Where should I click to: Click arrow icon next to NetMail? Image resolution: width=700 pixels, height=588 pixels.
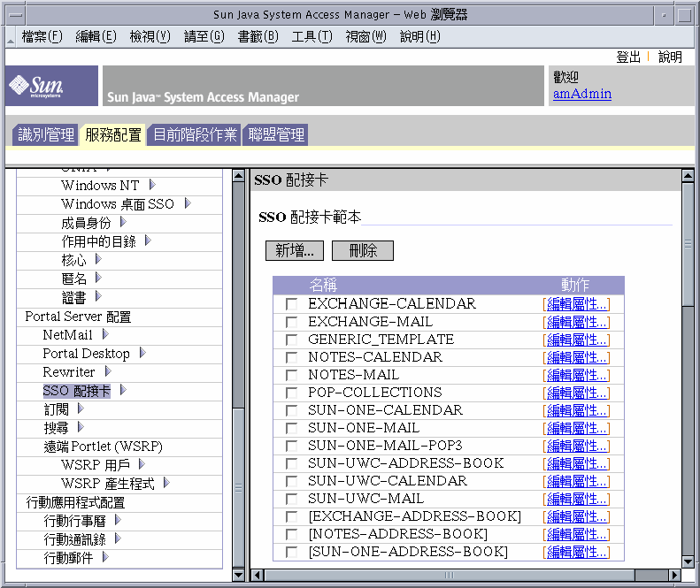[x=105, y=333]
